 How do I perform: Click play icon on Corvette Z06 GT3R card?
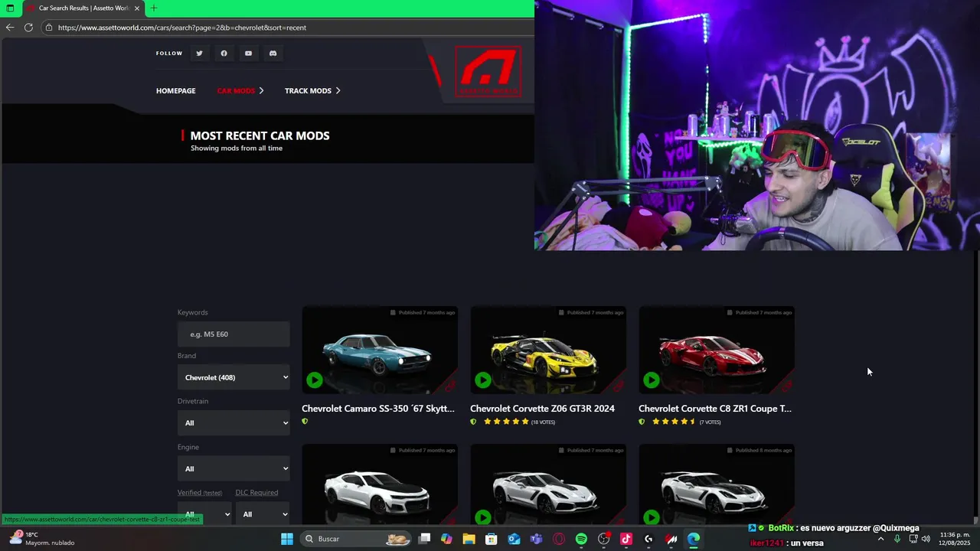483,380
